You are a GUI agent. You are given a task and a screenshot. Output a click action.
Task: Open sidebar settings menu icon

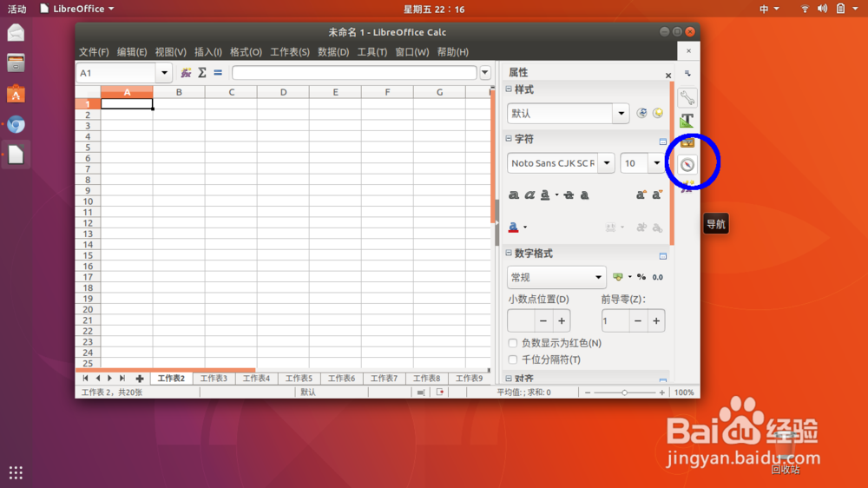coord(687,73)
